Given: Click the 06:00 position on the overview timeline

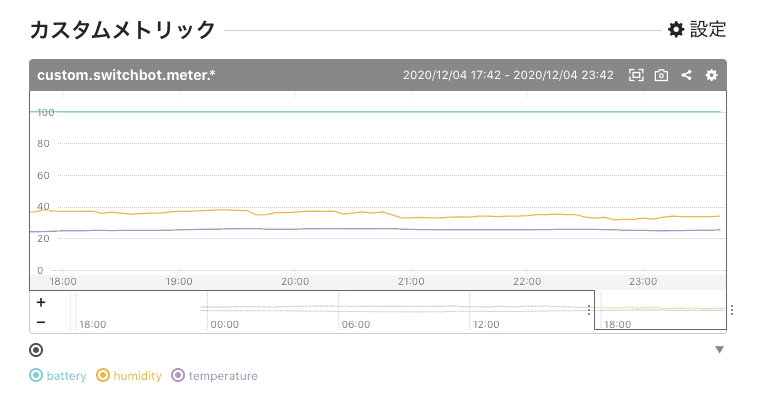Looking at the screenshot, I should tap(355, 324).
